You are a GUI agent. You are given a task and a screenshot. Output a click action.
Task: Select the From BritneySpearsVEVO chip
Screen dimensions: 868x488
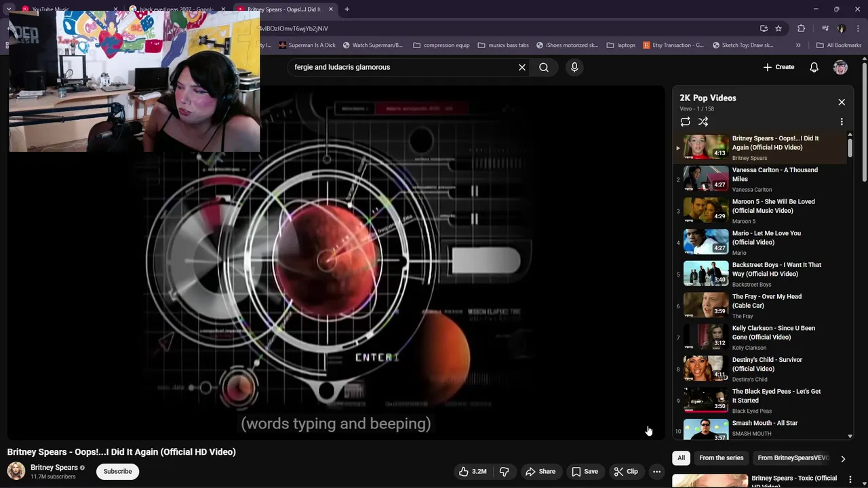pos(793,458)
